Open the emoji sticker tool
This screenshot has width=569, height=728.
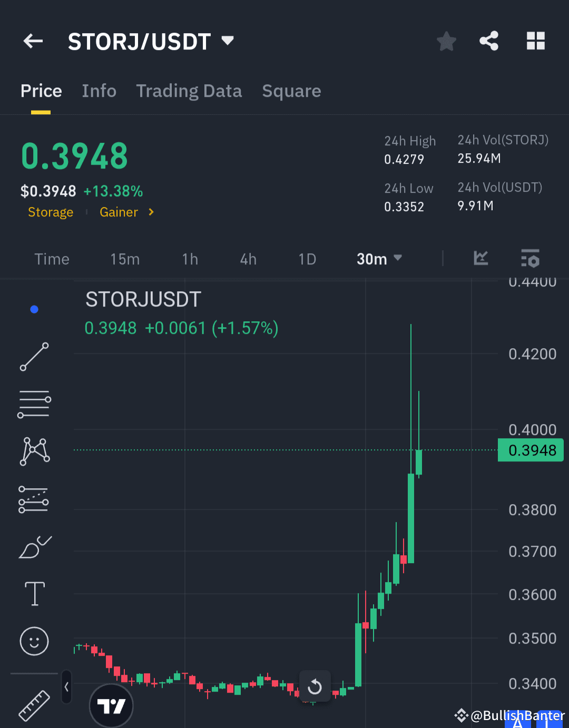point(34,642)
